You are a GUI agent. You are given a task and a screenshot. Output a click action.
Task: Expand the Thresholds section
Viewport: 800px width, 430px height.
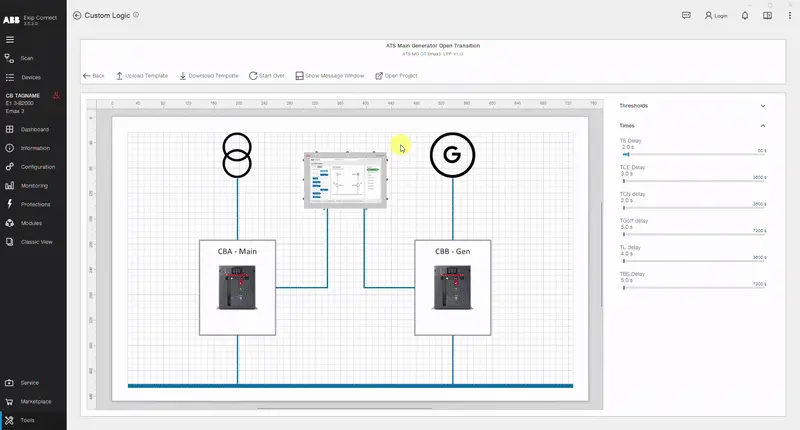pyautogui.click(x=763, y=105)
